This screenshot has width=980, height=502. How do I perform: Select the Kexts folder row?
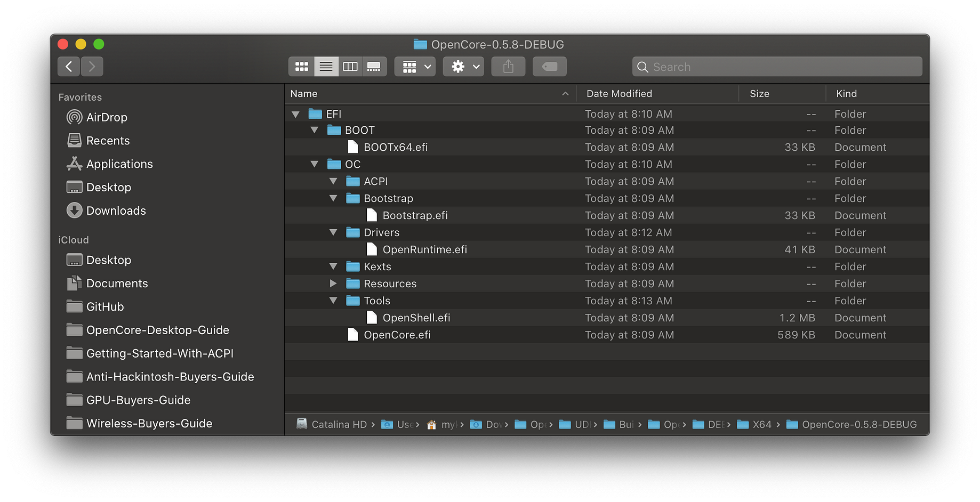coord(607,266)
